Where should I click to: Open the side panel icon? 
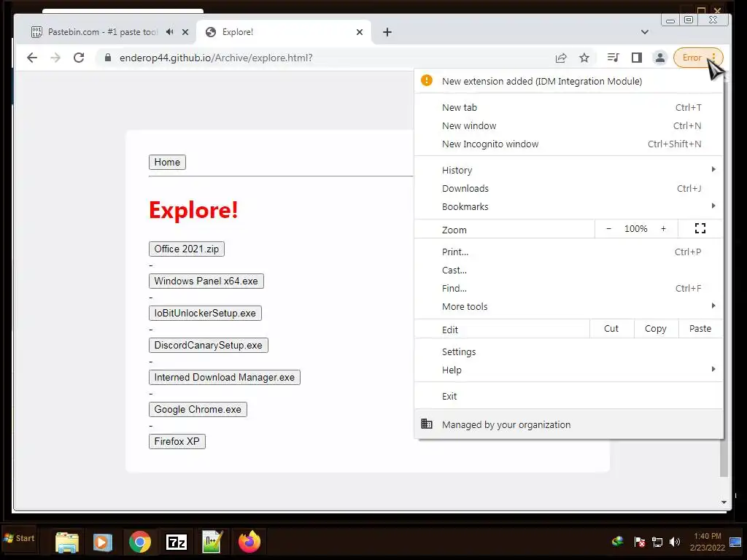(636, 58)
